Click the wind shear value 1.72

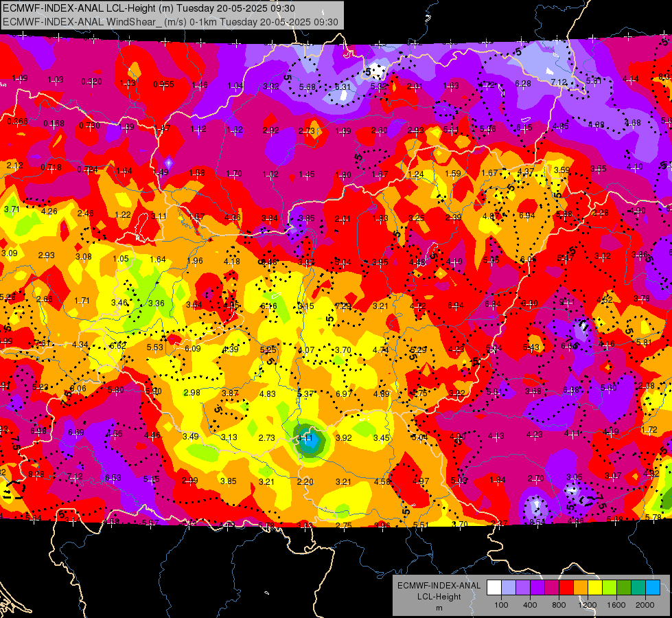pos(650,430)
